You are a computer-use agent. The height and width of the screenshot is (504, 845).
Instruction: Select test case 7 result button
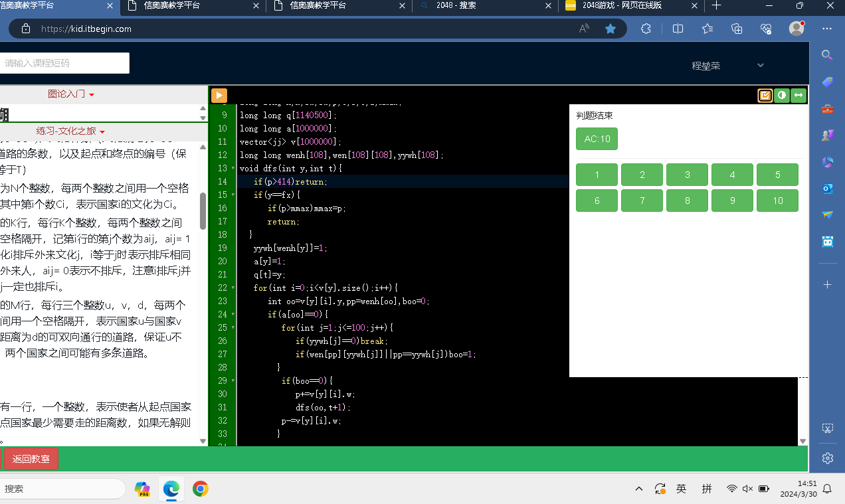(642, 201)
